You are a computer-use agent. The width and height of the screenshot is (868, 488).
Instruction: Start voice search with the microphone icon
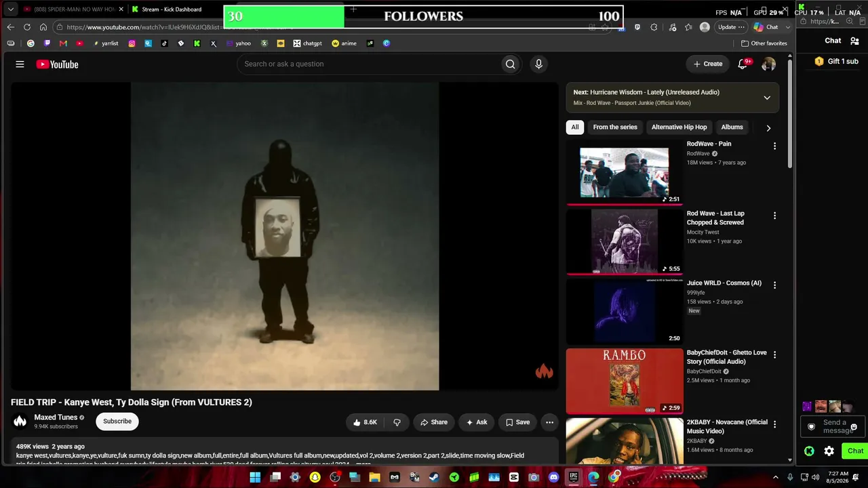tap(538, 64)
